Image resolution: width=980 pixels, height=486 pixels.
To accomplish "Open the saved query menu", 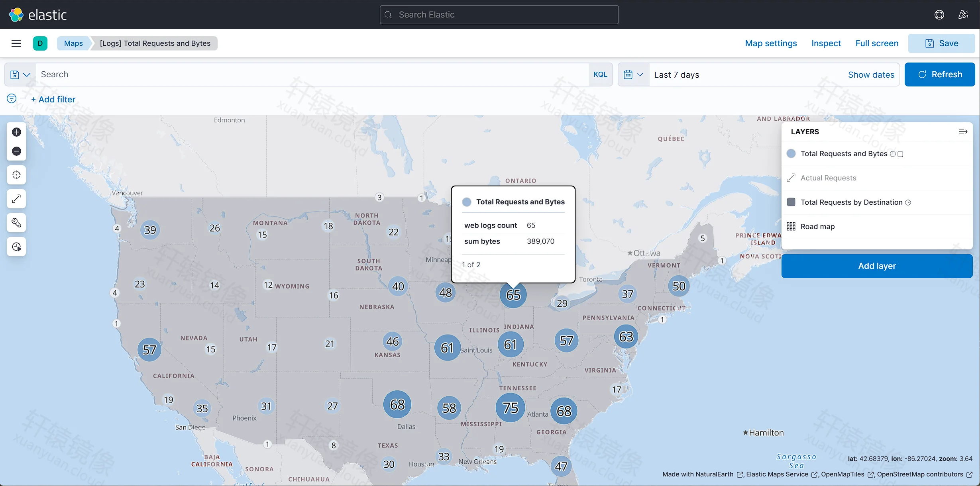I will pyautogui.click(x=20, y=74).
